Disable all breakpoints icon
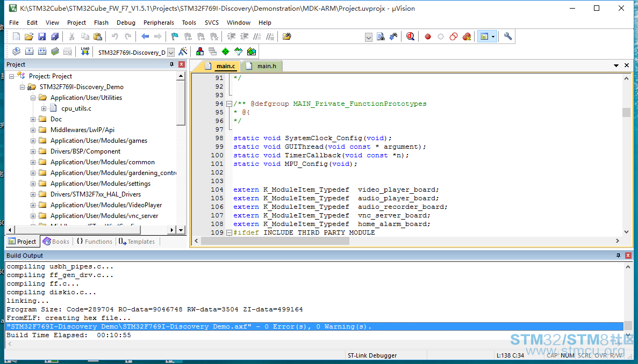This screenshot has width=638, height=364. pyautogui.click(x=454, y=37)
